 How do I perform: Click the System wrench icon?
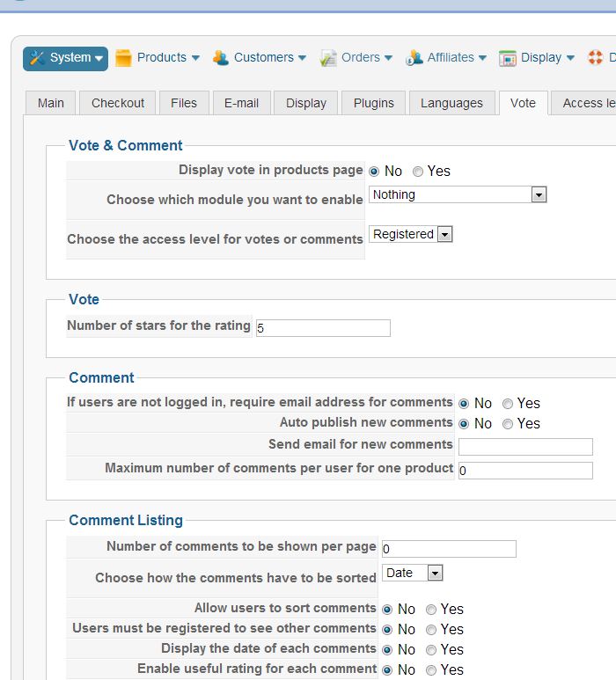click(x=36, y=58)
